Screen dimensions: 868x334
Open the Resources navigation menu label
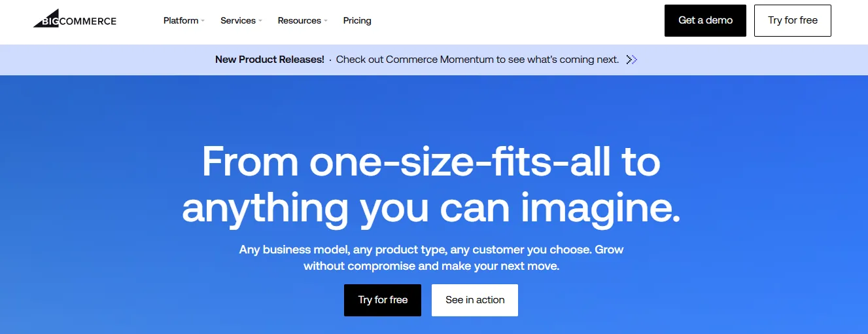point(300,20)
